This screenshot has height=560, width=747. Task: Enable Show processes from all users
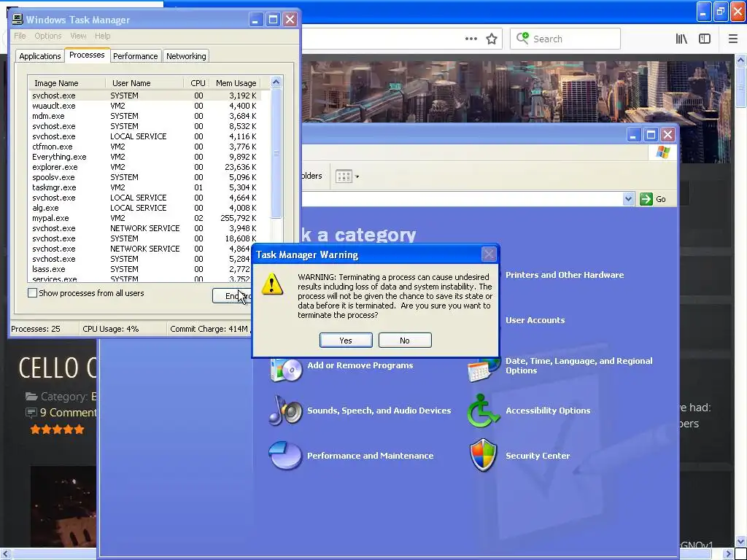(x=32, y=293)
